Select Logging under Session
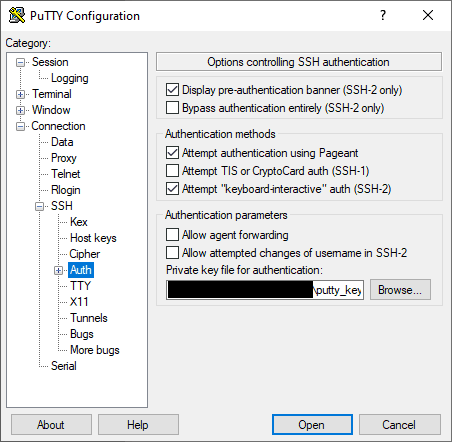452x442 pixels. [x=70, y=78]
